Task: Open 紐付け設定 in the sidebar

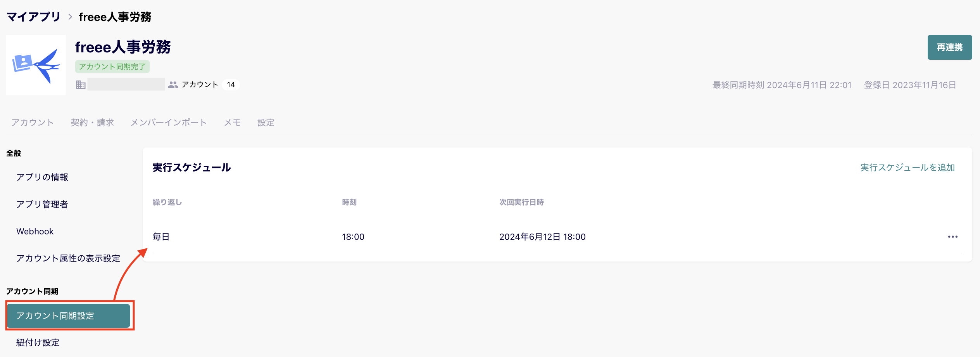Action: pos(38,343)
